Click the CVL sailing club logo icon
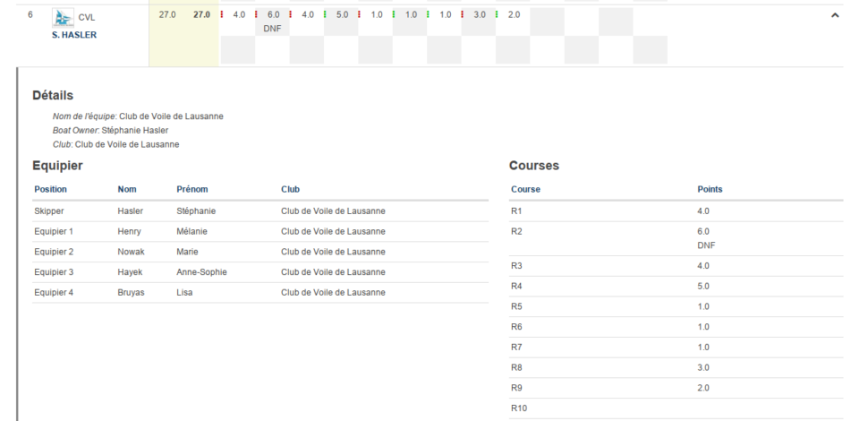The width and height of the screenshot is (868, 421). point(63,17)
